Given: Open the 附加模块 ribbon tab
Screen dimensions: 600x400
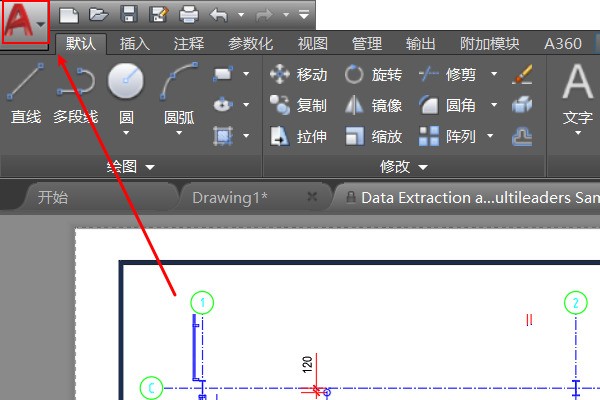Looking at the screenshot, I should click(489, 44).
